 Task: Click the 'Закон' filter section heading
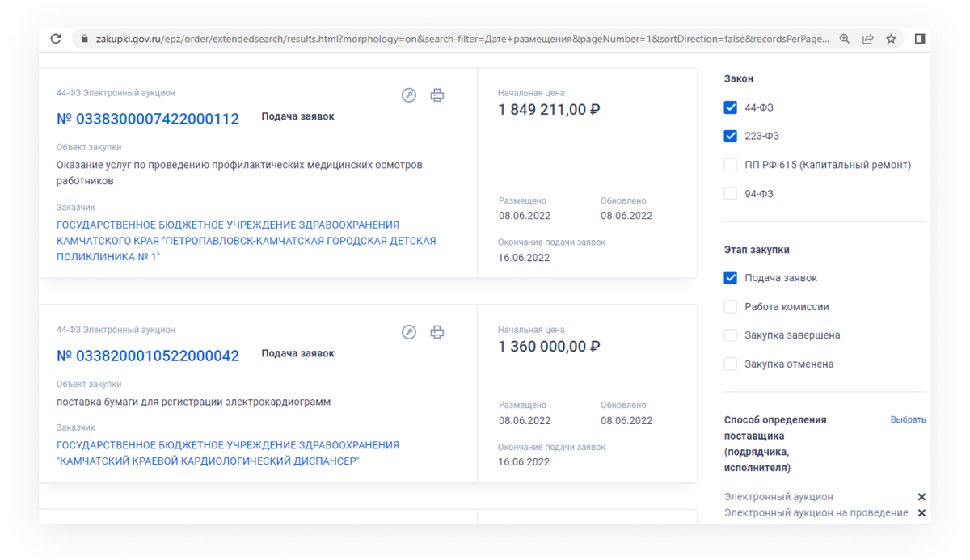[x=739, y=79]
